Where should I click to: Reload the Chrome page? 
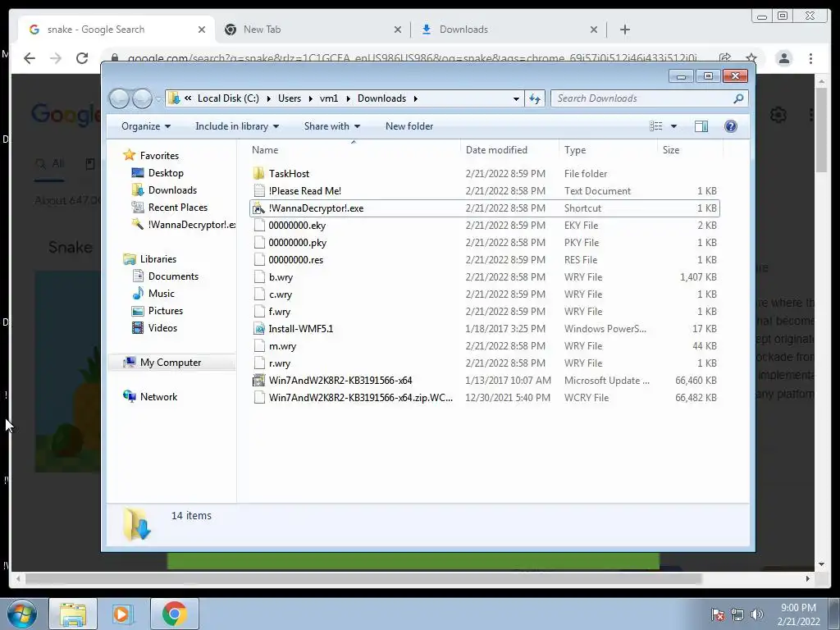point(82,58)
